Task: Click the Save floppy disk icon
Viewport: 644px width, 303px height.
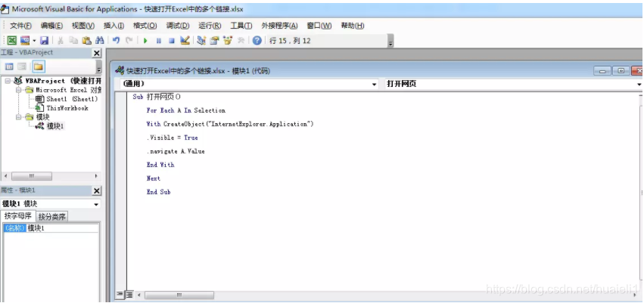Action: pyautogui.click(x=44, y=40)
